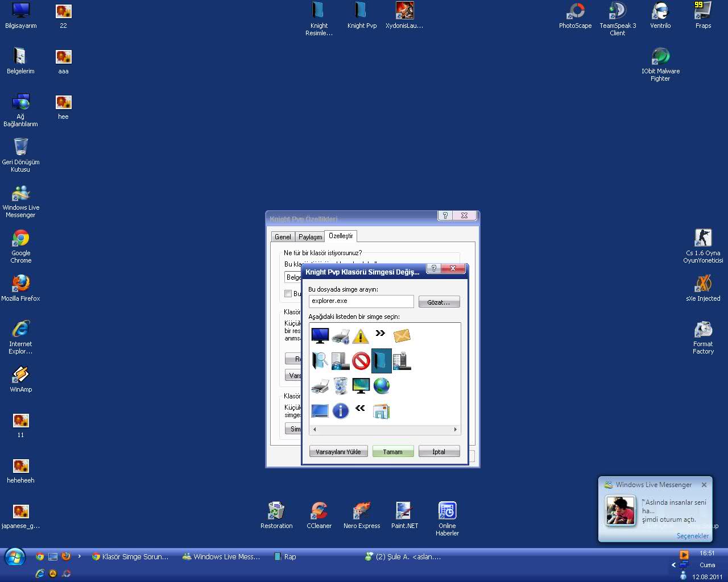This screenshot has width=728, height=582.
Task: Select the PhotoScape desktop icon
Action: (576, 15)
